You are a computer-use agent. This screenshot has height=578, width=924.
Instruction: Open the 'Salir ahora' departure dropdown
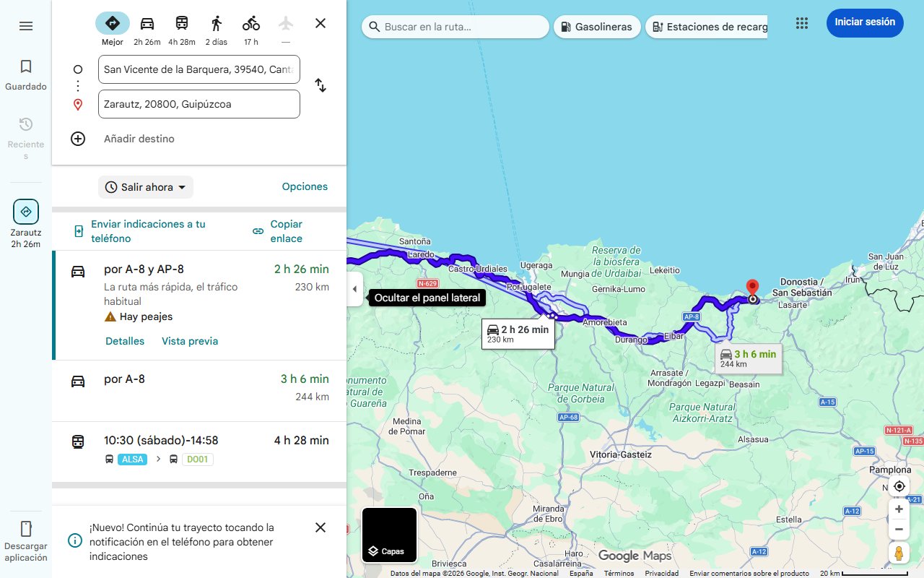click(x=145, y=186)
